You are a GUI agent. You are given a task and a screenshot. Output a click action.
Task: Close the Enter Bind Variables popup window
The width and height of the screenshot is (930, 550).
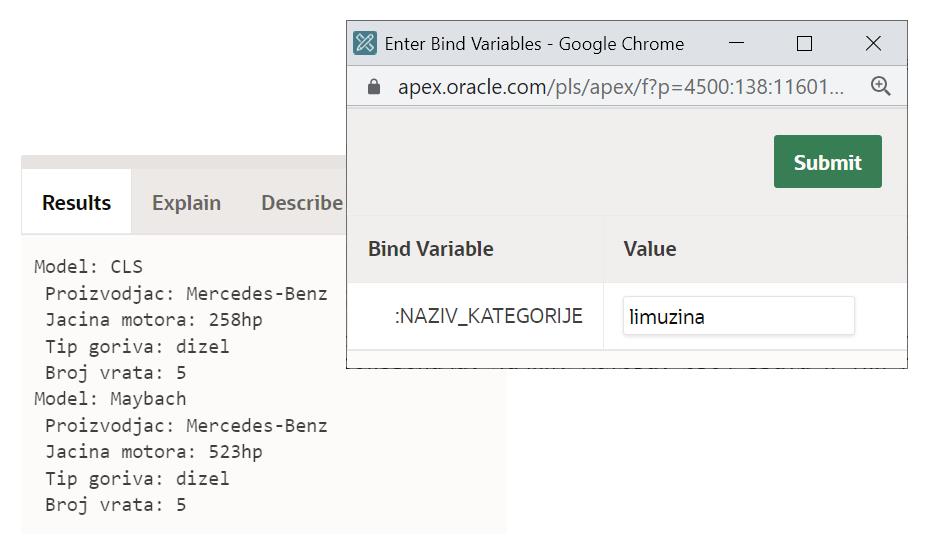click(x=873, y=44)
